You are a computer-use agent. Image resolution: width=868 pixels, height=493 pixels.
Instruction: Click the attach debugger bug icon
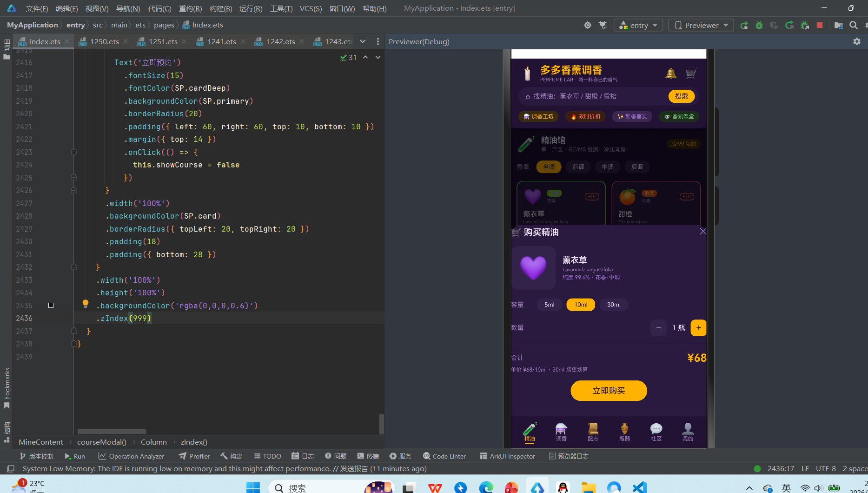[805, 25]
